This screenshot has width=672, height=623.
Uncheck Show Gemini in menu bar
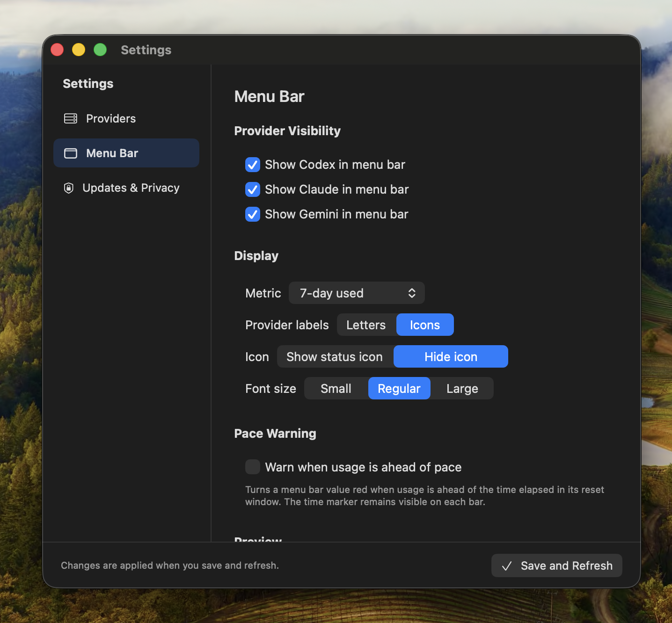pyautogui.click(x=253, y=214)
